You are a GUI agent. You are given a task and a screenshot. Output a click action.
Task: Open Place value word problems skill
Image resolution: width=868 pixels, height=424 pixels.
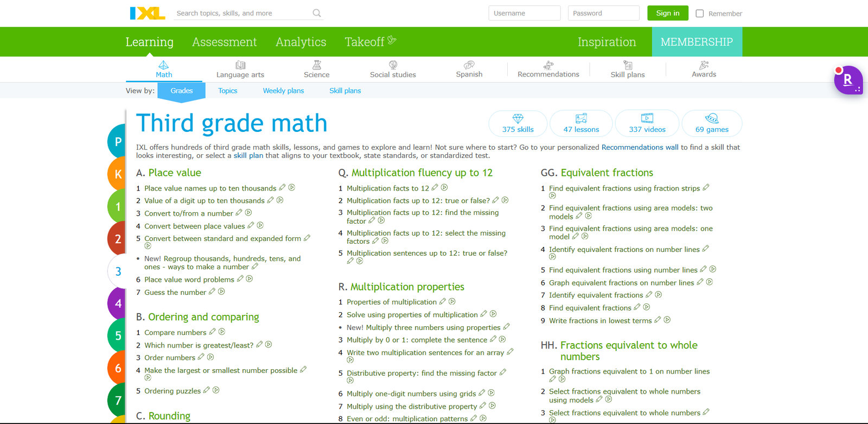pos(189,280)
